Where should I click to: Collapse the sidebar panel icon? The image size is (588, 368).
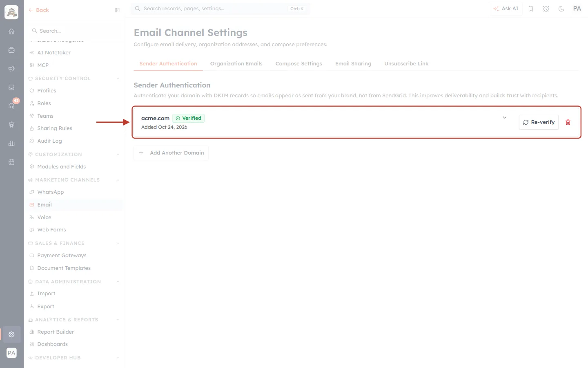117,10
